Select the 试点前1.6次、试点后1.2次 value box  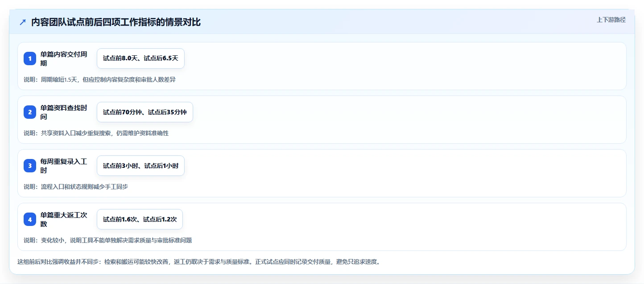point(140,219)
